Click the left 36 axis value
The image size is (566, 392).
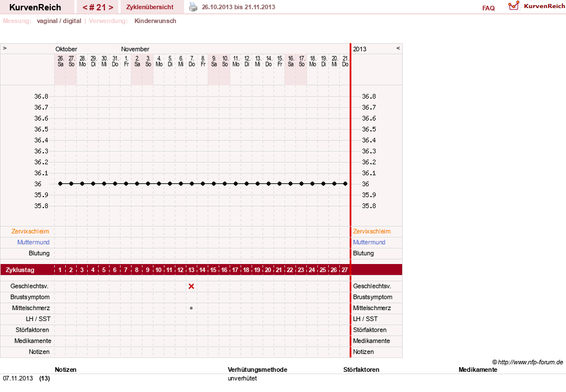point(38,184)
